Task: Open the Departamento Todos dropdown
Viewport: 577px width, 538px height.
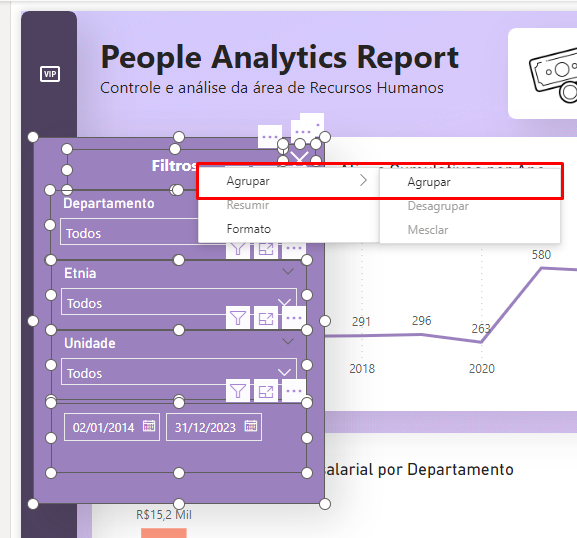Action: click(x=129, y=232)
